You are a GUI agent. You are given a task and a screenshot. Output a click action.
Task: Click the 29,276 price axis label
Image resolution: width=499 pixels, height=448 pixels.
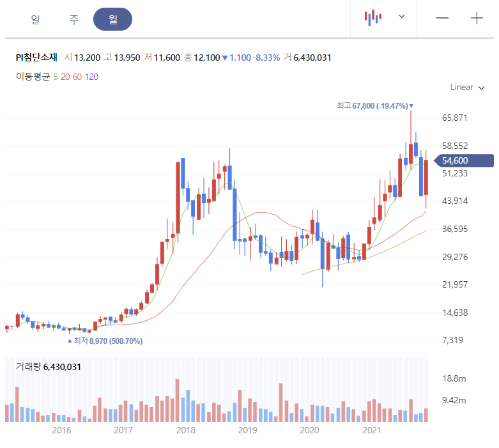[455, 257]
